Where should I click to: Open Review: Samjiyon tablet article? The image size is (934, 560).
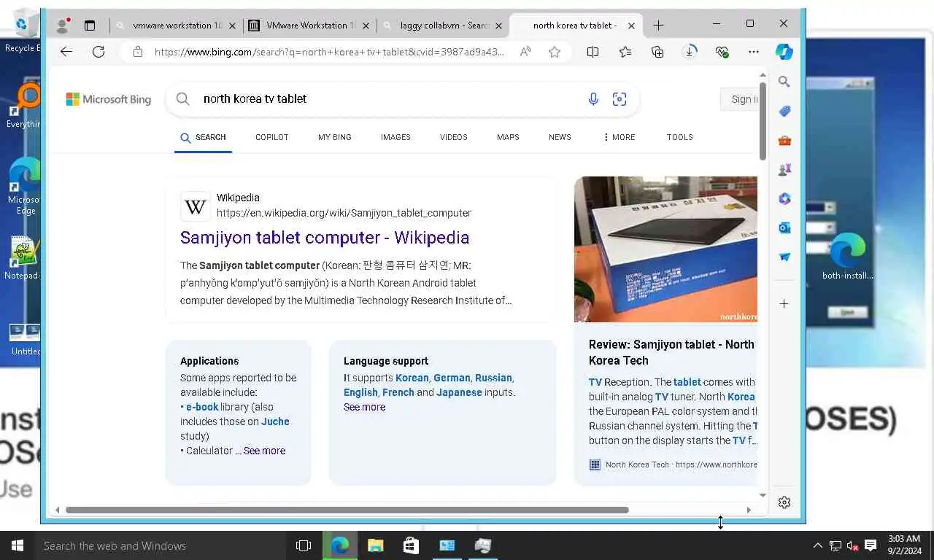671,352
